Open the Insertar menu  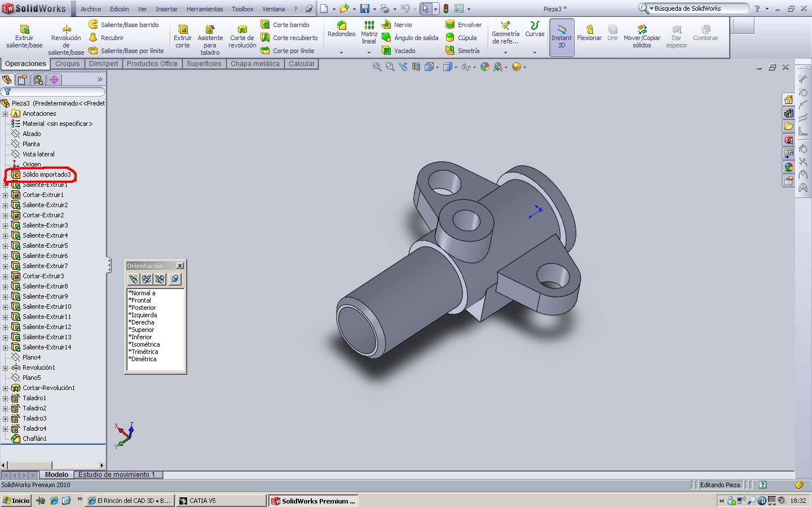coord(166,9)
